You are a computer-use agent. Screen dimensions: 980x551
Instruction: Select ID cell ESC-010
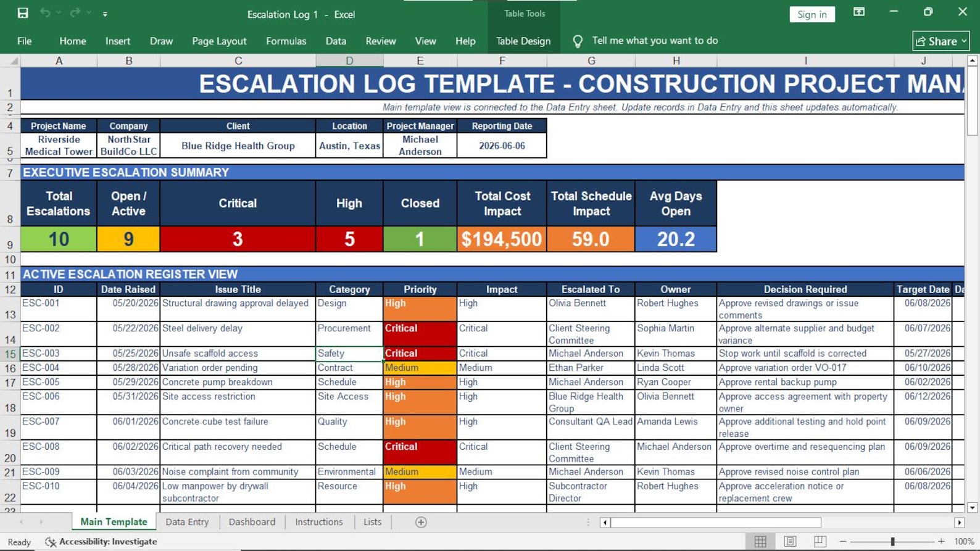[59, 492]
